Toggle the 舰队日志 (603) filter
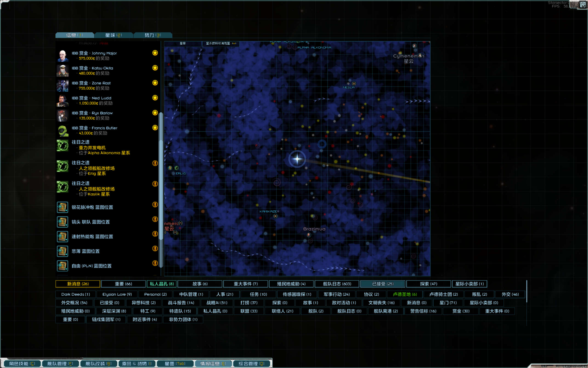588x368 pixels. coord(337,284)
